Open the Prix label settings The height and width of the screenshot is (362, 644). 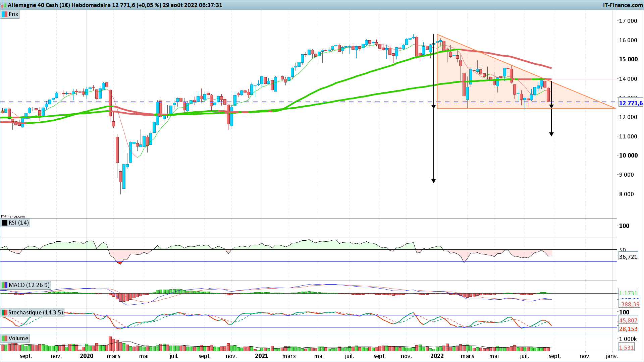click(13, 14)
